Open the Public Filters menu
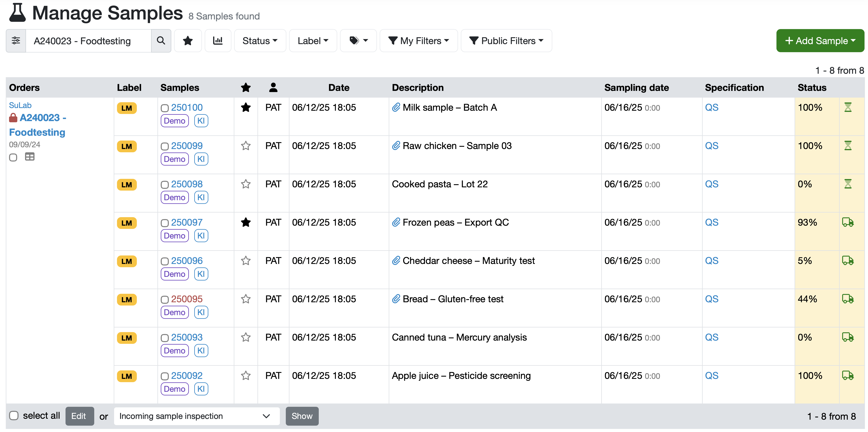This screenshot has height=432, width=868. pyautogui.click(x=506, y=41)
